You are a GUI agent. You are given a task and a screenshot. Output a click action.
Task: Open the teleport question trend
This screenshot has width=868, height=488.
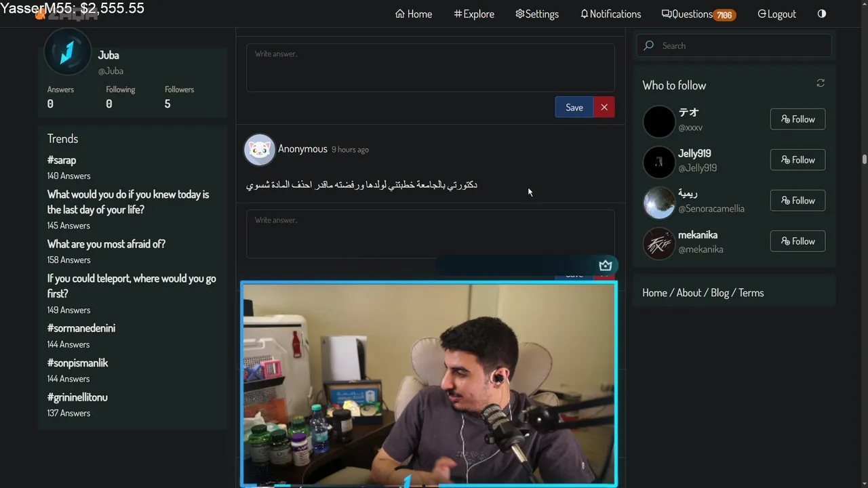click(x=132, y=286)
